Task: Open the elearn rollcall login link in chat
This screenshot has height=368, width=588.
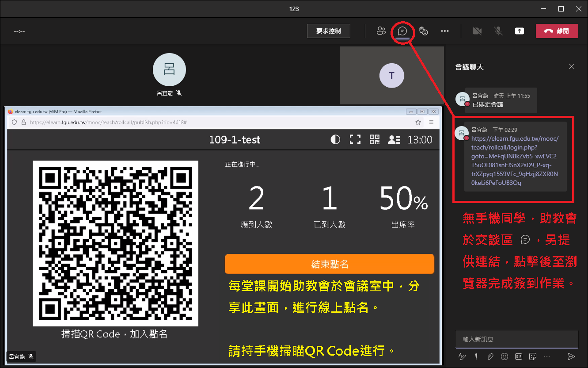Action: tap(515, 161)
